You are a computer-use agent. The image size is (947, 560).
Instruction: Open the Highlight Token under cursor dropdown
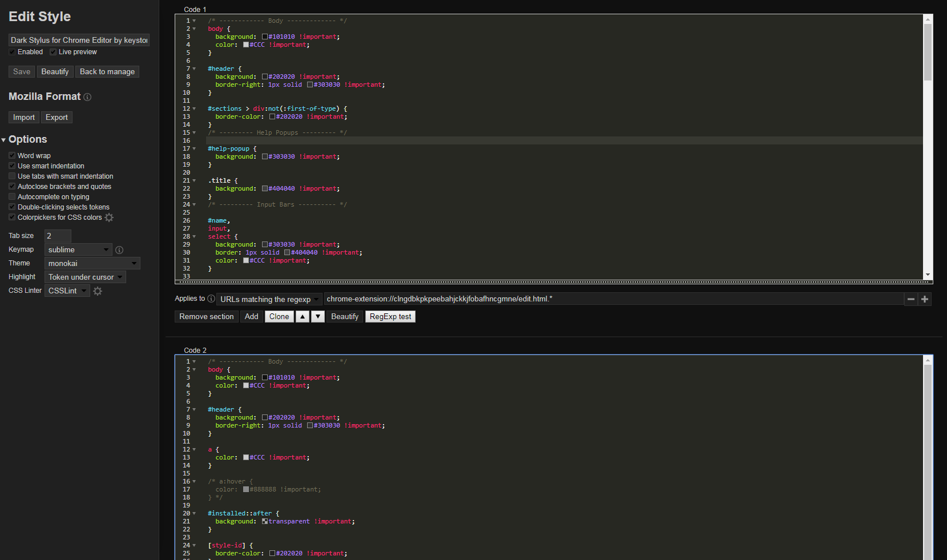(85, 277)
